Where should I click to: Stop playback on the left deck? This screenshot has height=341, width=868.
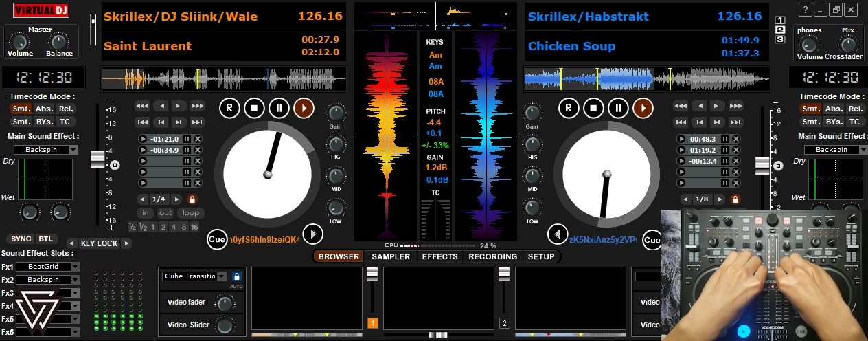click(254, 108)
